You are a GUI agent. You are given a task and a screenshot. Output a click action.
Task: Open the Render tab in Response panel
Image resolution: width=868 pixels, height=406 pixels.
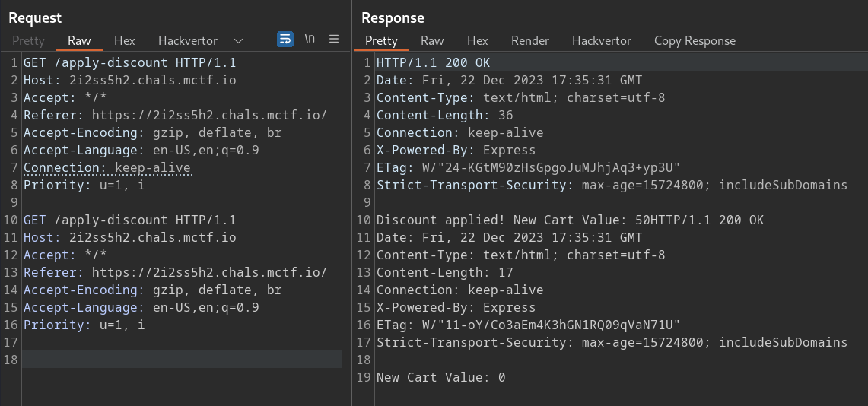pos(529,41)
